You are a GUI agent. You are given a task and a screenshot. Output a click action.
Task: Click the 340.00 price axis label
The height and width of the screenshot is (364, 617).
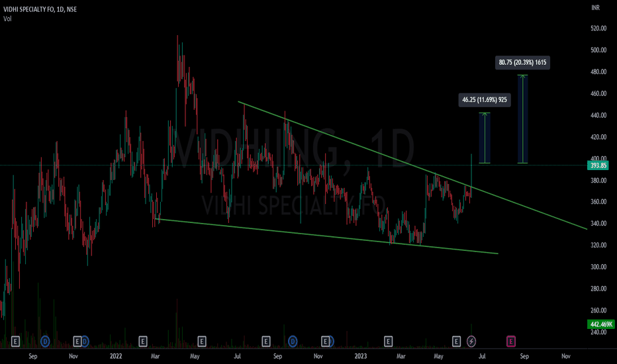coord(598,224)
